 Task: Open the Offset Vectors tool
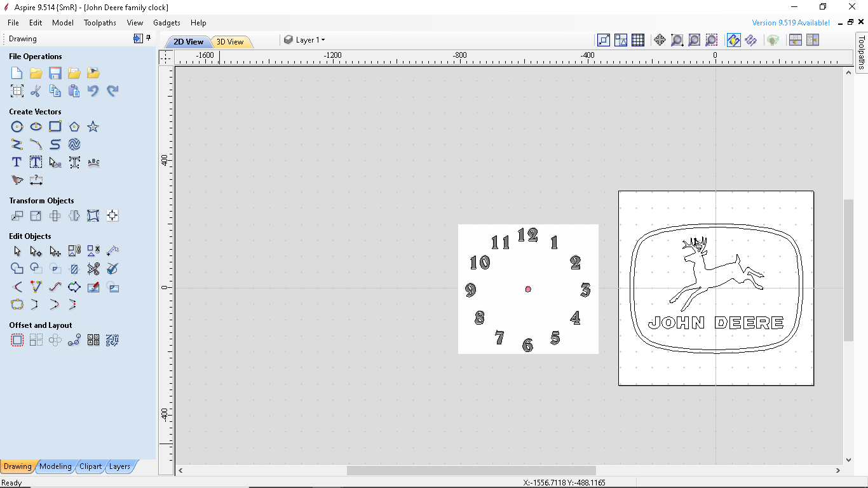(17, 340)
